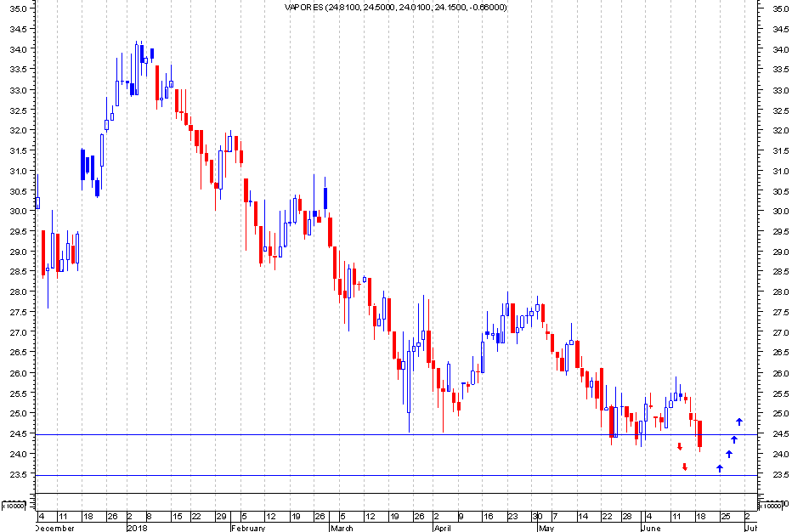Select the February month label
This screenshot has width=792, height=532.
(x=248, y=528)
